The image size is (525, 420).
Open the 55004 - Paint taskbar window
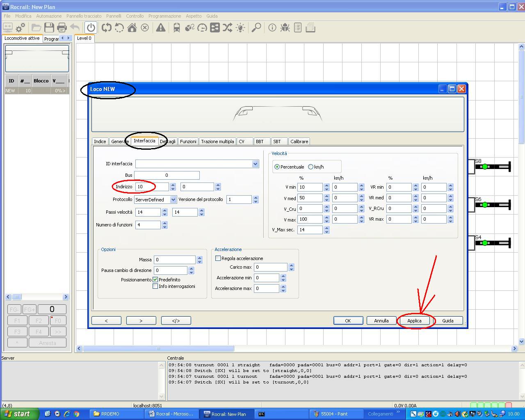point(336,414)
